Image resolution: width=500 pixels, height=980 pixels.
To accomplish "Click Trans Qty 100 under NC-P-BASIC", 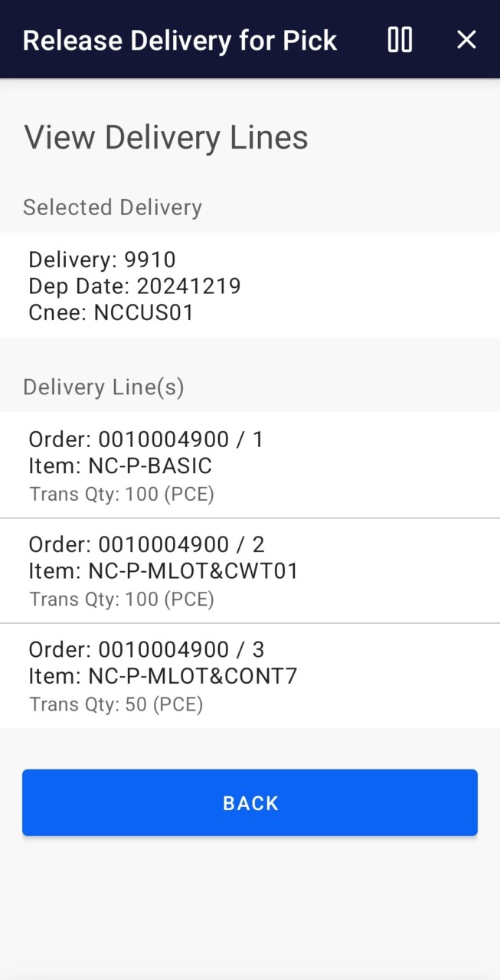I will pyautogui.click(x=122, y=494).
